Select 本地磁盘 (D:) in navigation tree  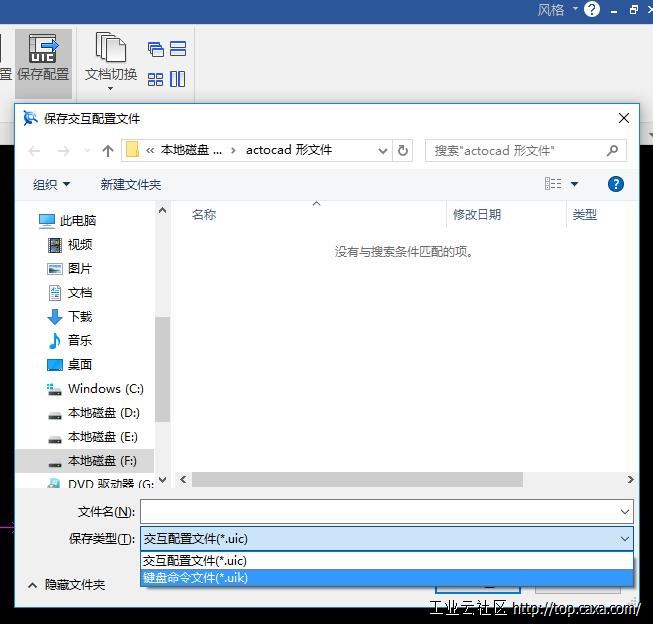point(103,412)
